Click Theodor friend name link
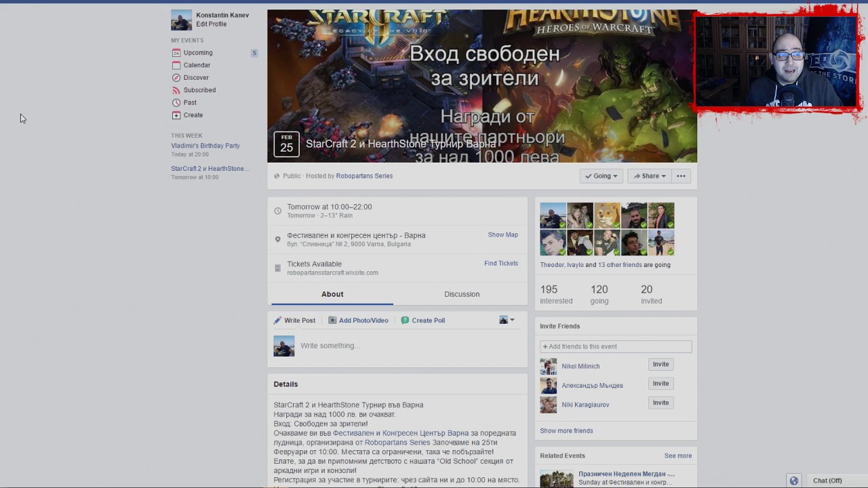Image resolution: width=868 pixels, height=488 pixels. [x=552, y=265]
